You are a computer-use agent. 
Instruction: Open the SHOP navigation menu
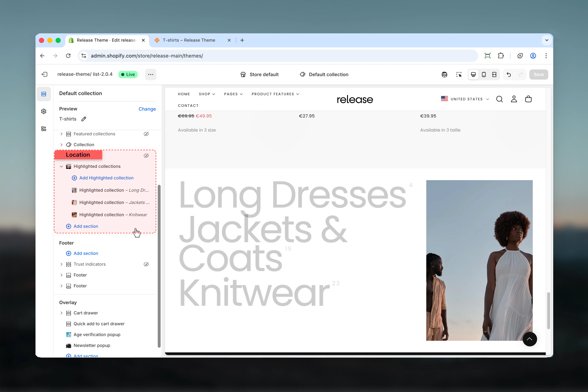(207, 94)
